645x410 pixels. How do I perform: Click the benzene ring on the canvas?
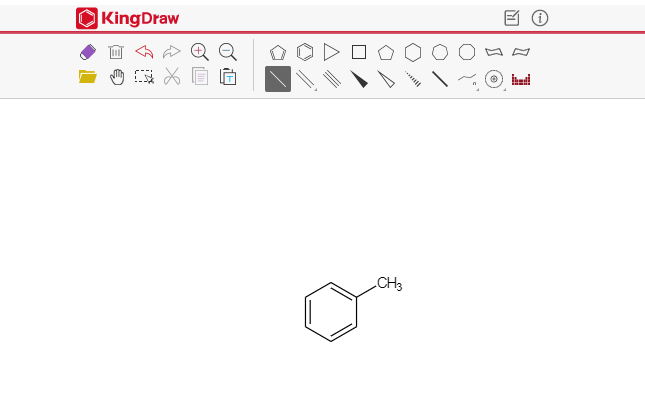click(x=331, y=312)
